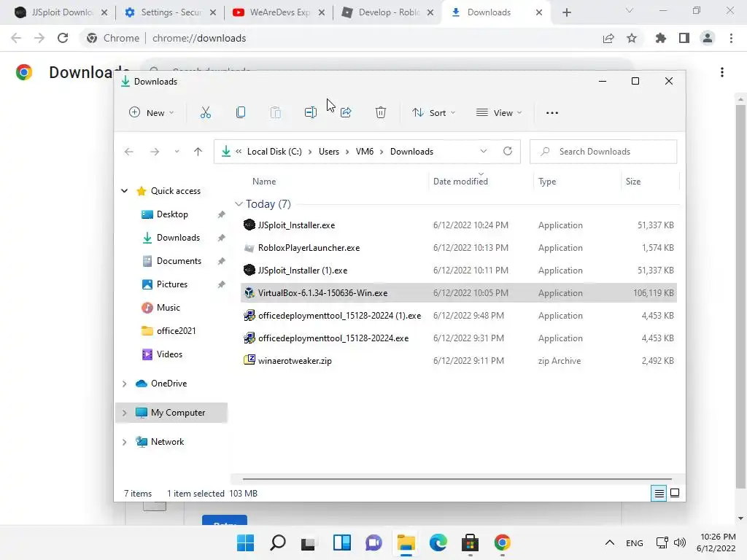Screen dimensions: 747x560
Task: Switch to details view icon in status bar
Action: coord(659,494)
